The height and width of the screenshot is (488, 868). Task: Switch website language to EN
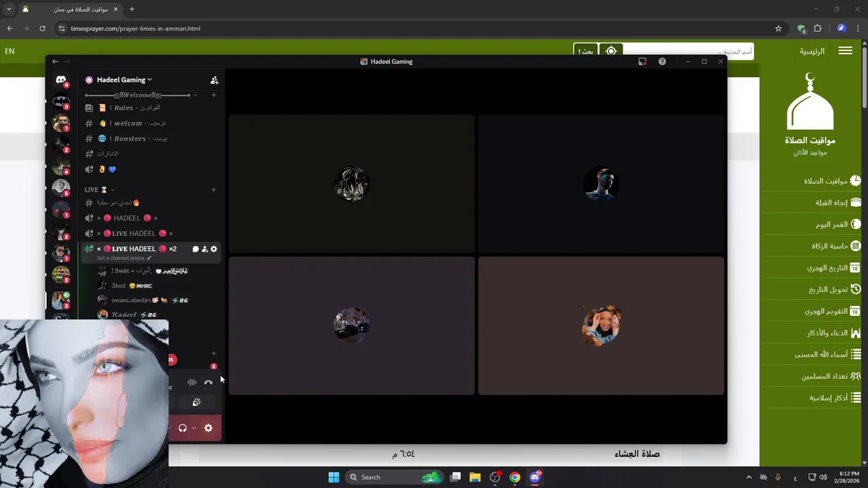pos(9,51)
